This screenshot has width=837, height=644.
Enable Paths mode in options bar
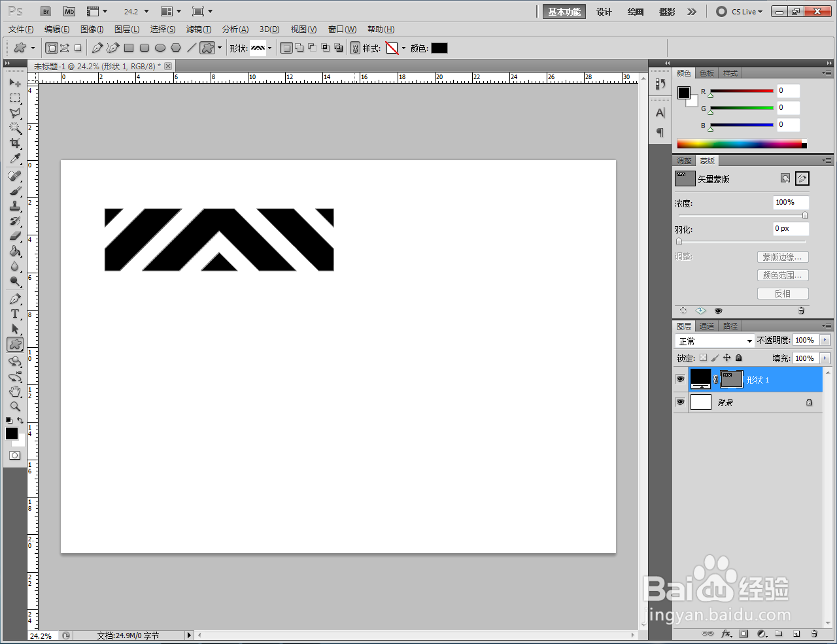coord(65,48)
